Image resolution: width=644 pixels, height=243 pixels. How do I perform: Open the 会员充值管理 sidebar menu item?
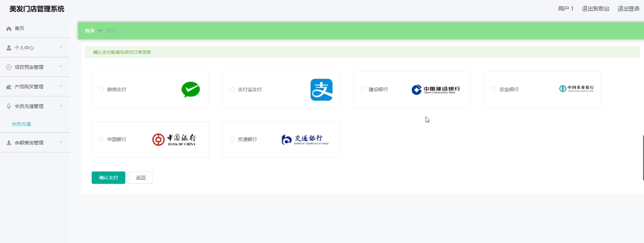pos(35,106)
